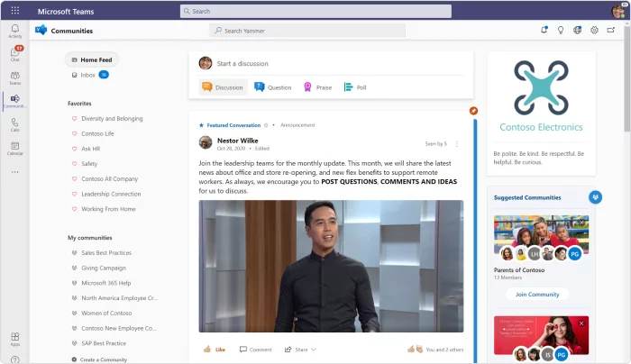Open Home Feed
The height and width of the screenshot is (364, 631).
92,60
